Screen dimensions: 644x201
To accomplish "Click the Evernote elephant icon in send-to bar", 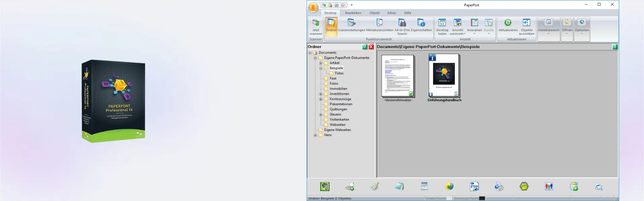I will pyautogui.click(x=325, y=187).
